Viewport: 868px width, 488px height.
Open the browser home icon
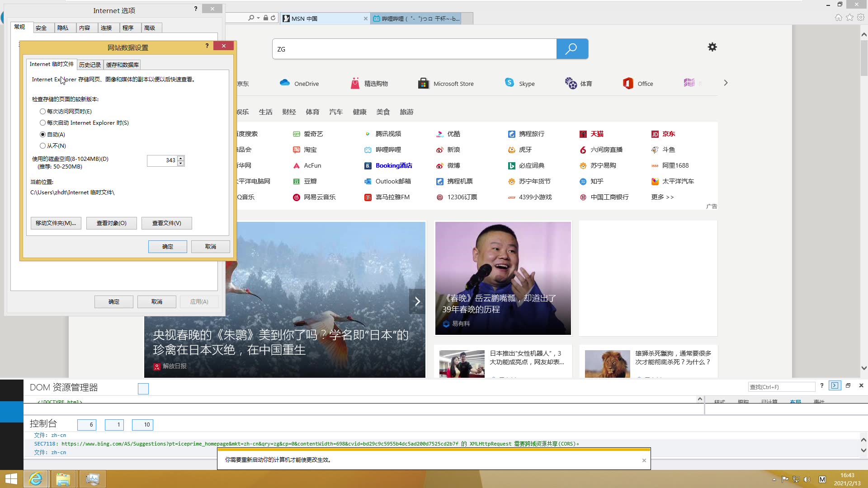click(838, 18)
